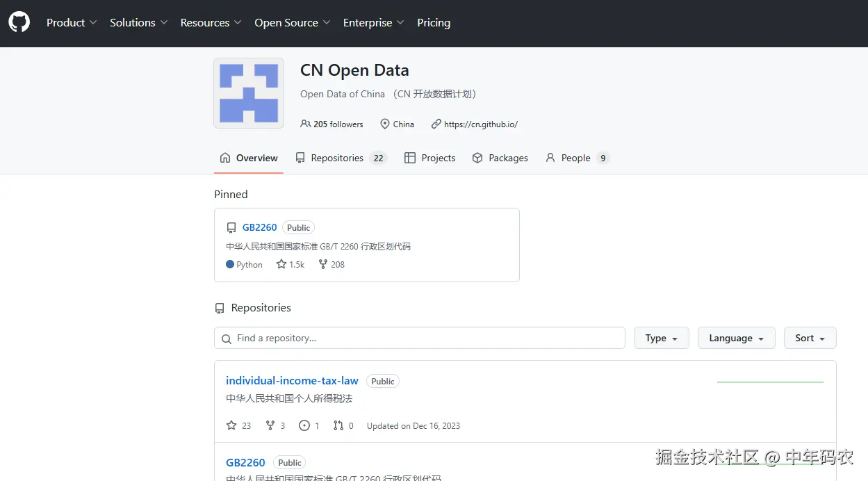Open the pinned GB2260 repository link
The height and width of the screenshot is (481, 868).
pos(260,227)
